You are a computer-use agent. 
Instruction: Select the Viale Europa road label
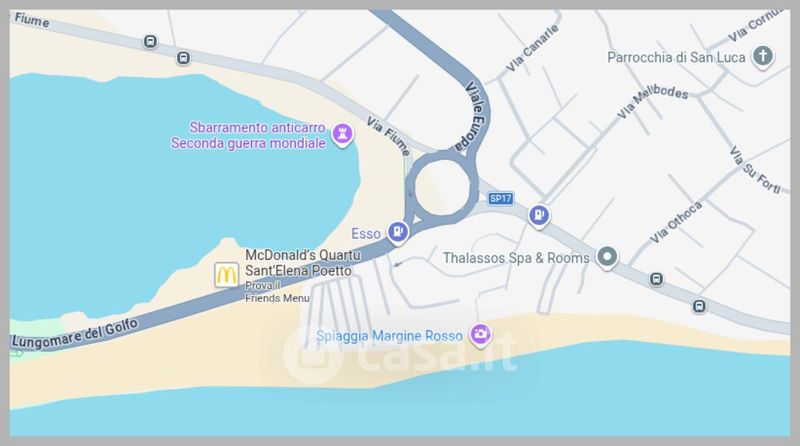[x=472, y=116]
